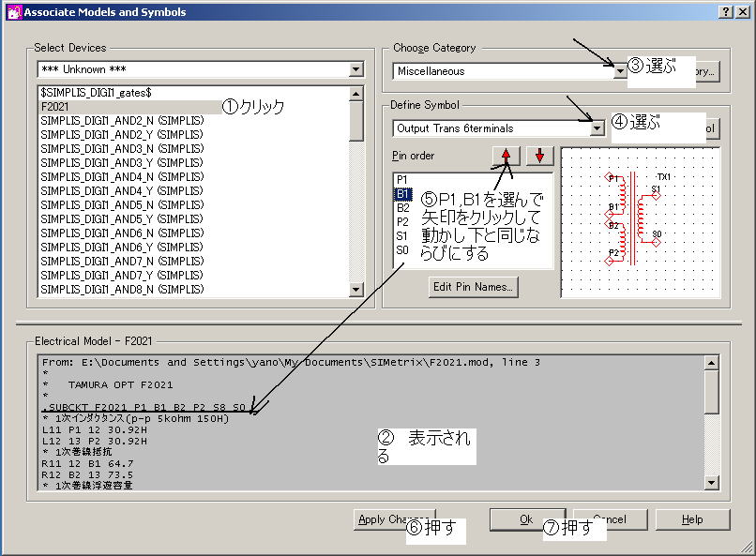The image size is (756, 556).
Task: Open the Choose Category dropdown showing Miscellaneous
Action: click(620, 71)
